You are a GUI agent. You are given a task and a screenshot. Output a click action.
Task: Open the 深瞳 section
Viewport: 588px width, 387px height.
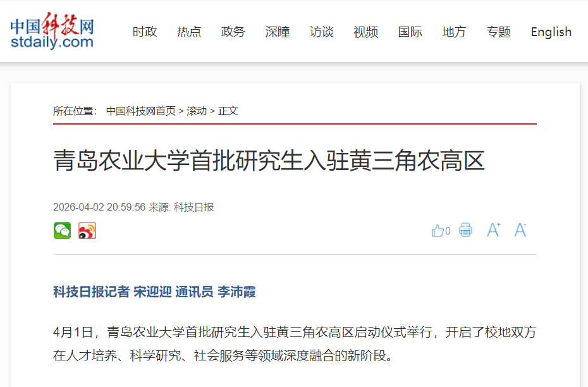tap(278, 32)
